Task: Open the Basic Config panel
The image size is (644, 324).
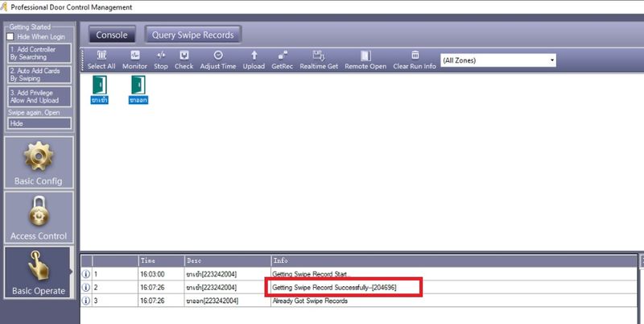Action: pos(39,162)
